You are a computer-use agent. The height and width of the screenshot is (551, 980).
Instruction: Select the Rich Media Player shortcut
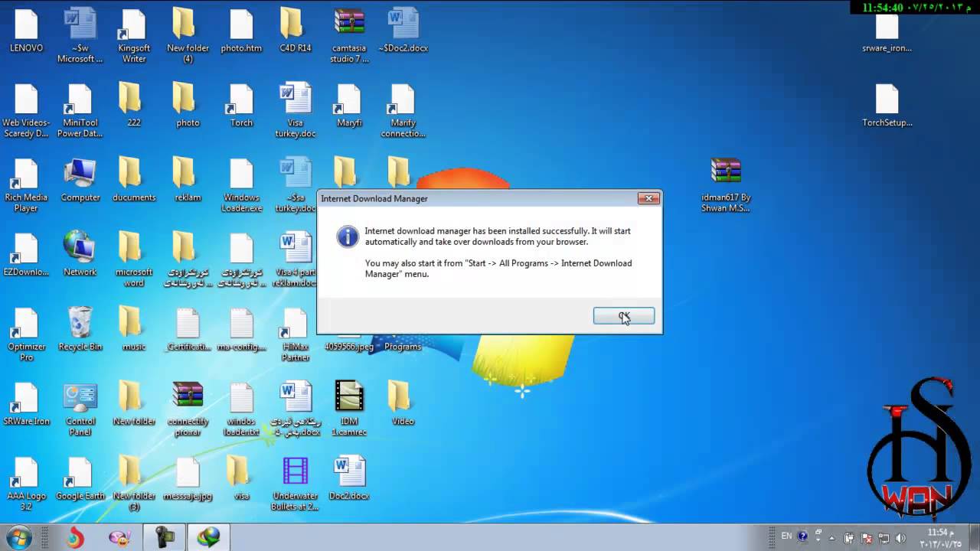pos(26,186)
